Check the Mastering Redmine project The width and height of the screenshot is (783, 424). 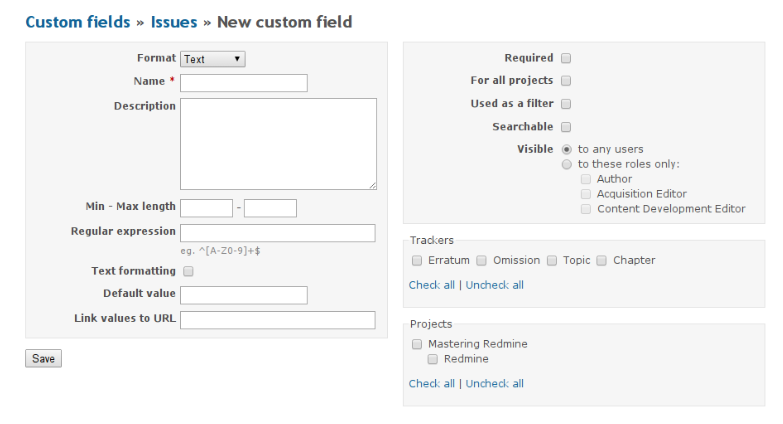[x=417, y=344]
